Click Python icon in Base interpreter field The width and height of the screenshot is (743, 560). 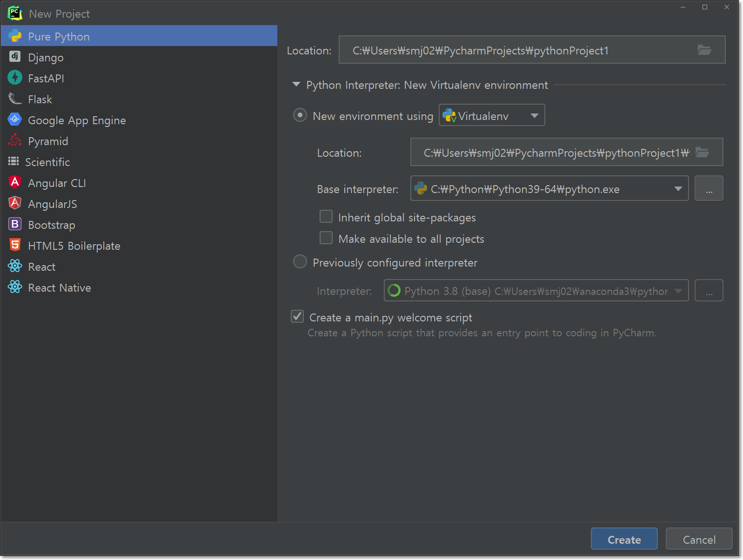tap(421, 188)
